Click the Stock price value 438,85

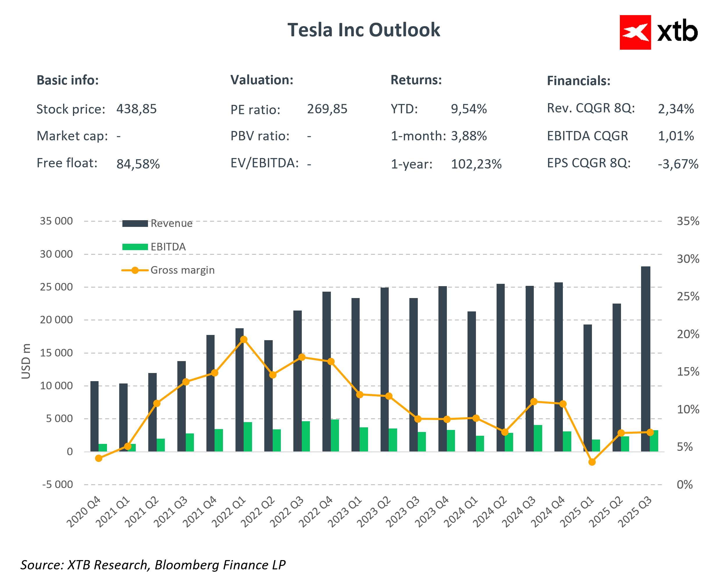(x=136, y=109)
